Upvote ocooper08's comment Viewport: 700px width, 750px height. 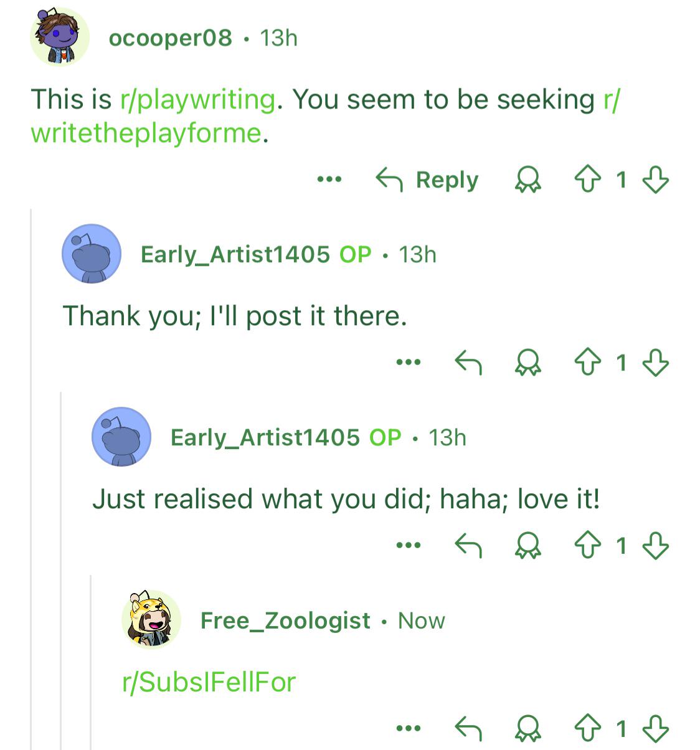click(x=586, y=180)
